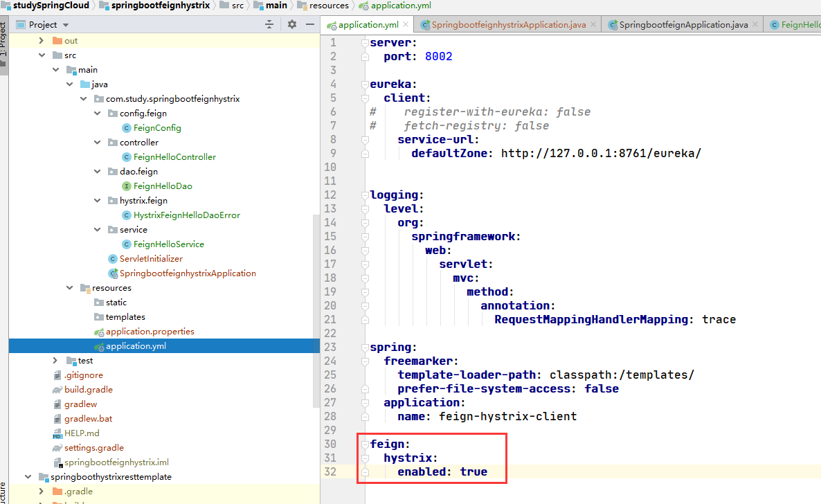Collapse the java folder
This screenshot has width=821, height=504.
70,84
